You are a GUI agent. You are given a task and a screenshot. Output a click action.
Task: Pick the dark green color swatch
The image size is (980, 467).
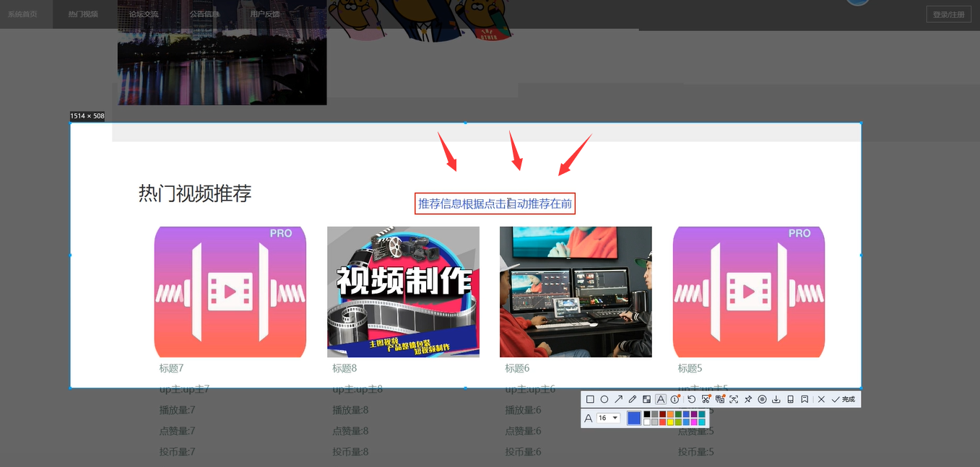(x=678, y=414)
